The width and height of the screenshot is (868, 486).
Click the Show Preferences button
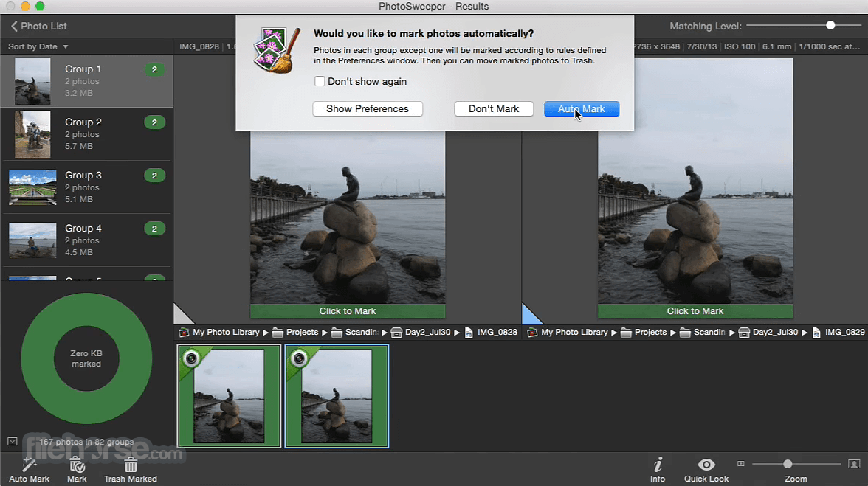pos(368,109)
